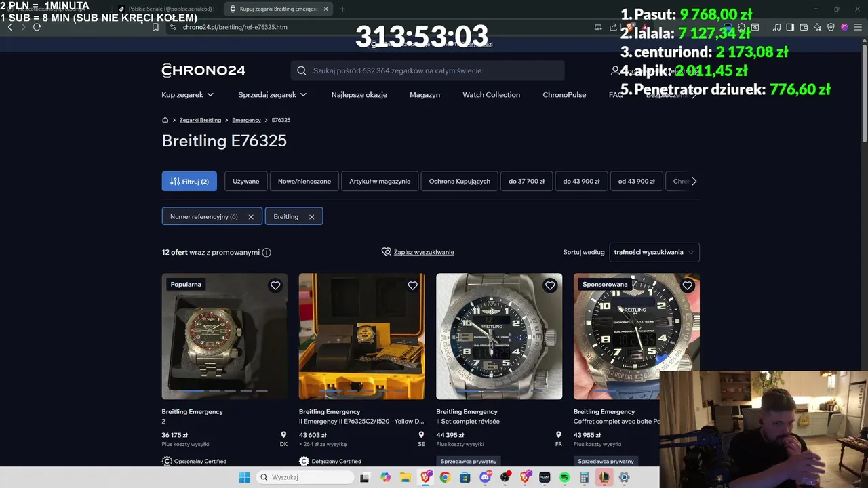Favorite the 43 603 zł Breitling listing
Image resolution: width=868 pixels, height=488 pixels.
[x=412, y=285]
